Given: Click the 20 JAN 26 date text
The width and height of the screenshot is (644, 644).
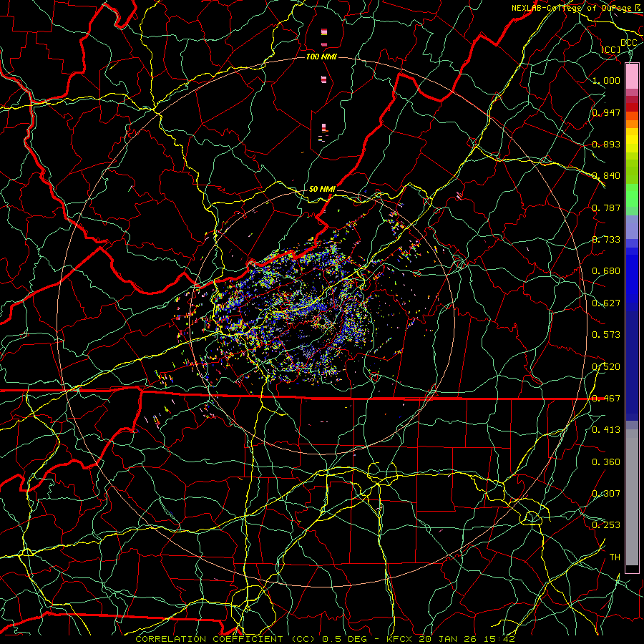Looking at the screenshot, I should coord(447,639).
